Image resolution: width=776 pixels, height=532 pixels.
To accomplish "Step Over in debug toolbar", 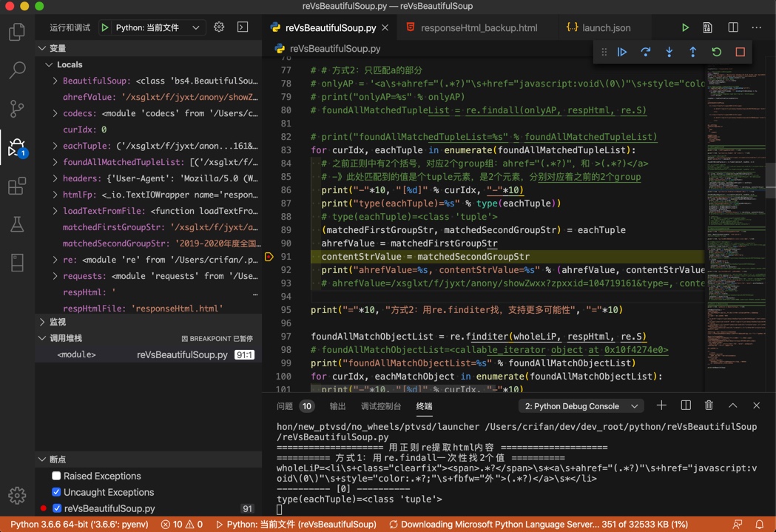I will (645, 52).
